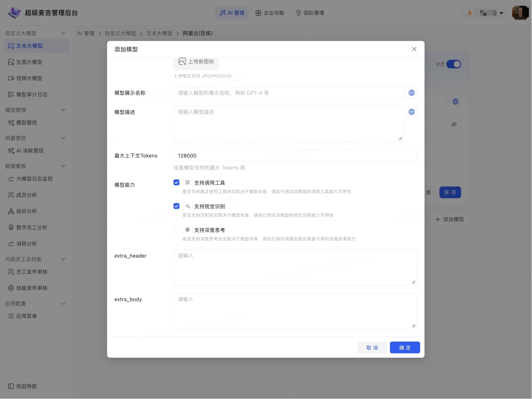Switch to the 企业功能 top tab
This screenshot has height=399, width=532.
pyautogui.click(x=270, y=13)
